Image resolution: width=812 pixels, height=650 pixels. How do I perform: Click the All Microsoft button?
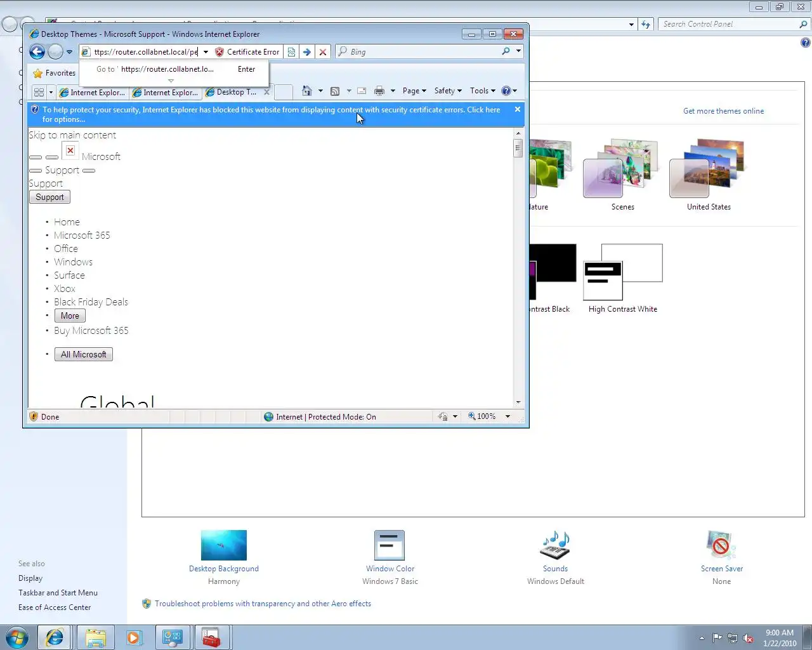click(x=83, y=354)
